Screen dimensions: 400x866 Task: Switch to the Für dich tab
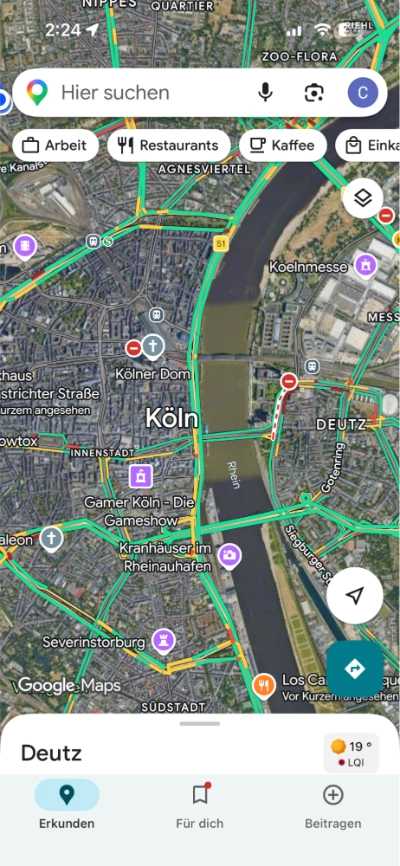pos(199,805)
